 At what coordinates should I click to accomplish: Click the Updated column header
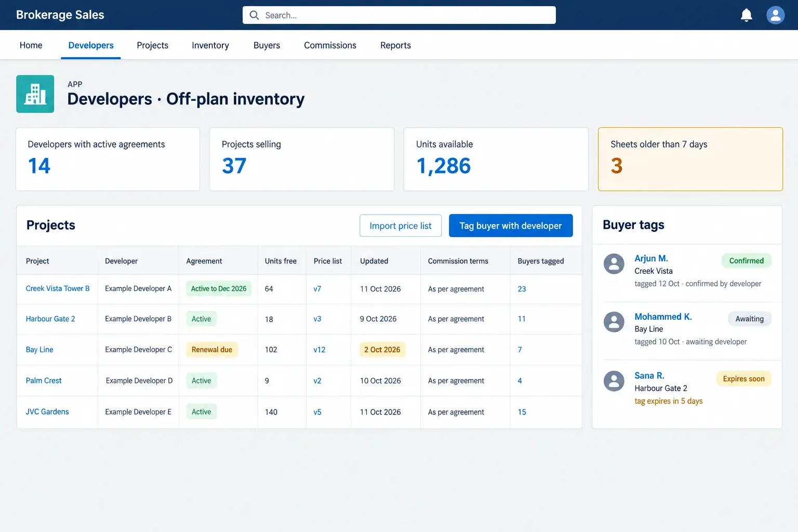(374, 261)
